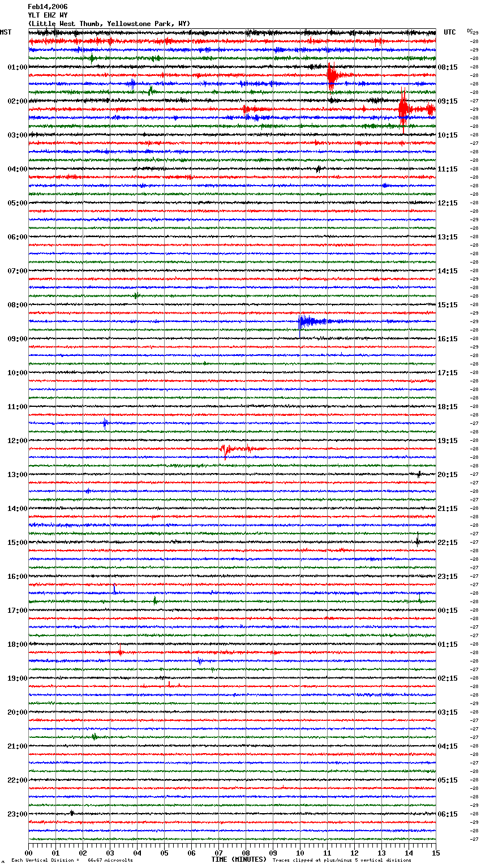Click the 20:15 UTC time label
This screenshot has width=481, height=868.
448,475
